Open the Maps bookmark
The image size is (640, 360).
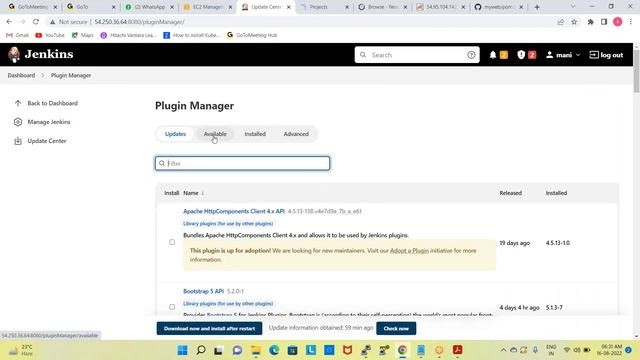coord(82,35)
